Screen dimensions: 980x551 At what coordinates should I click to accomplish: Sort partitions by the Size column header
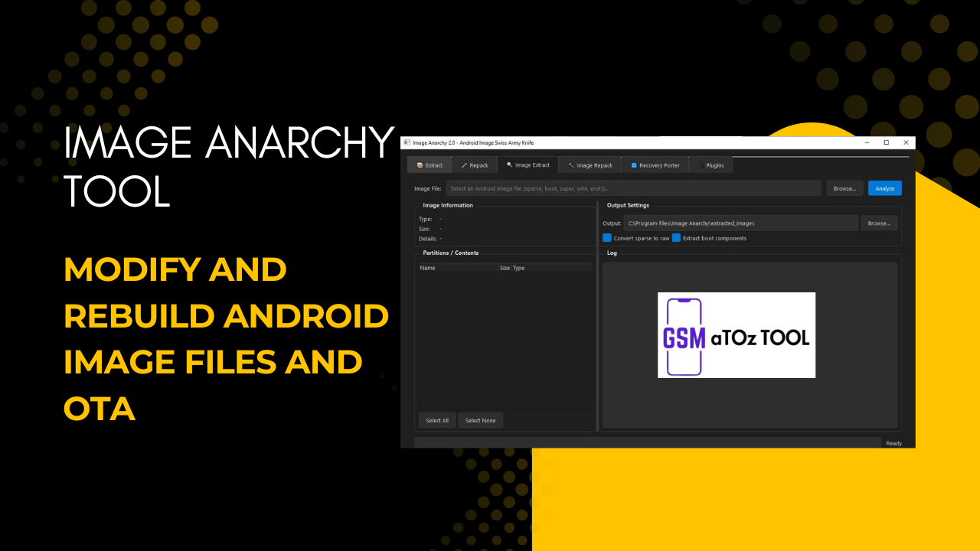click(x=504, y=267)
